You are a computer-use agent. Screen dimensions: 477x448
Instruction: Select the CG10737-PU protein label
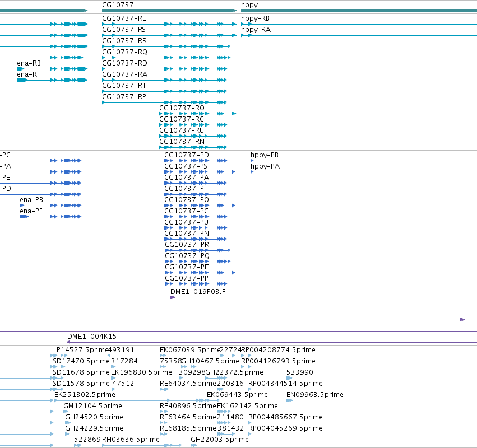tap(187, 222)
